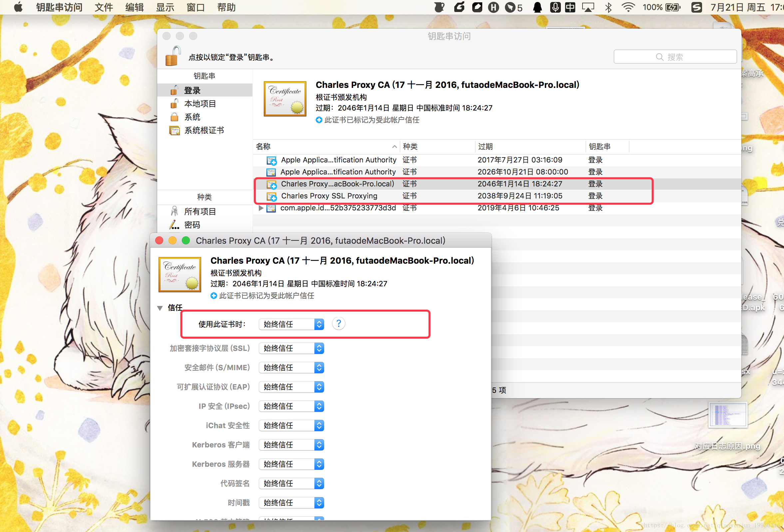Screen dimensions: 784x532
Task: Open iChat 安全性 trust dropdown
Action: tap(291, 425)
